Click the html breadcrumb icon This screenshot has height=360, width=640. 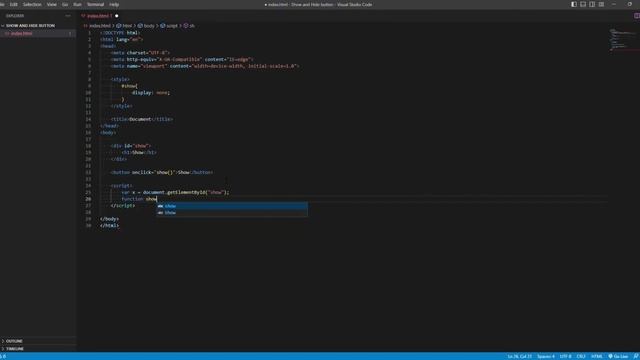click(119, 26)
